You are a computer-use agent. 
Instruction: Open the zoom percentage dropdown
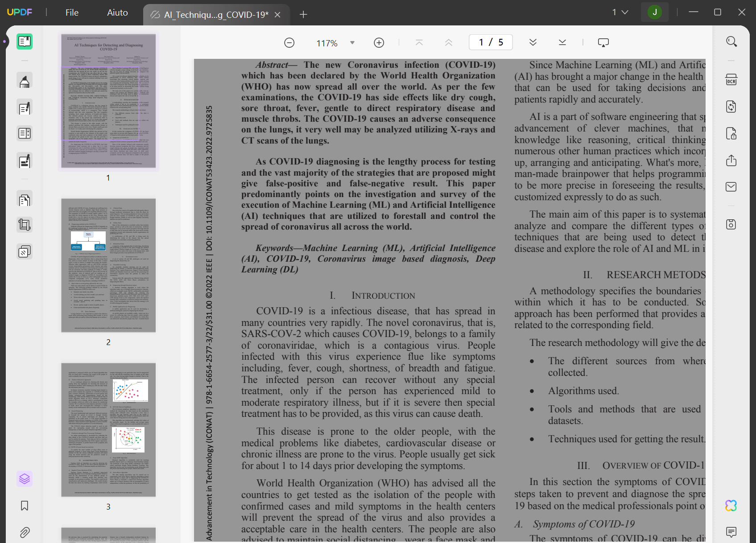(x=352, y=43)
